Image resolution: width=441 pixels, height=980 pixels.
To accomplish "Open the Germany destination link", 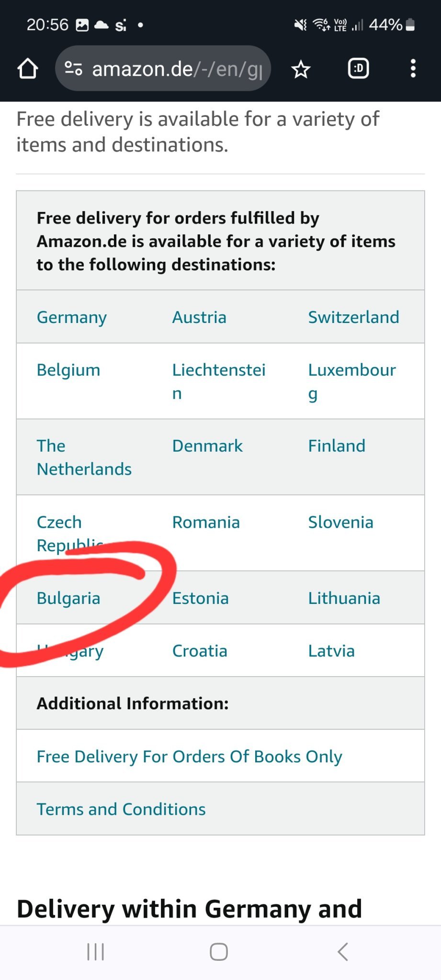I will pyautogui.click(x=72, y=317).
